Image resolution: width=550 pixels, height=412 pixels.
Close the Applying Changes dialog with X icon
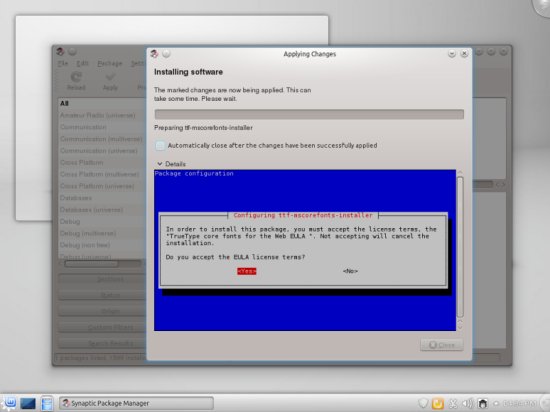464,54
